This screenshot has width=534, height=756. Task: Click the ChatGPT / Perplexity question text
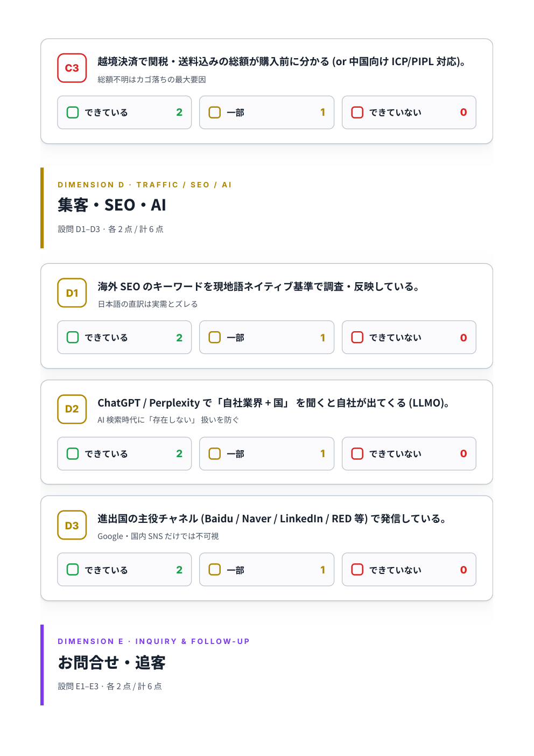pyautogui.click(x=274, y=403)
